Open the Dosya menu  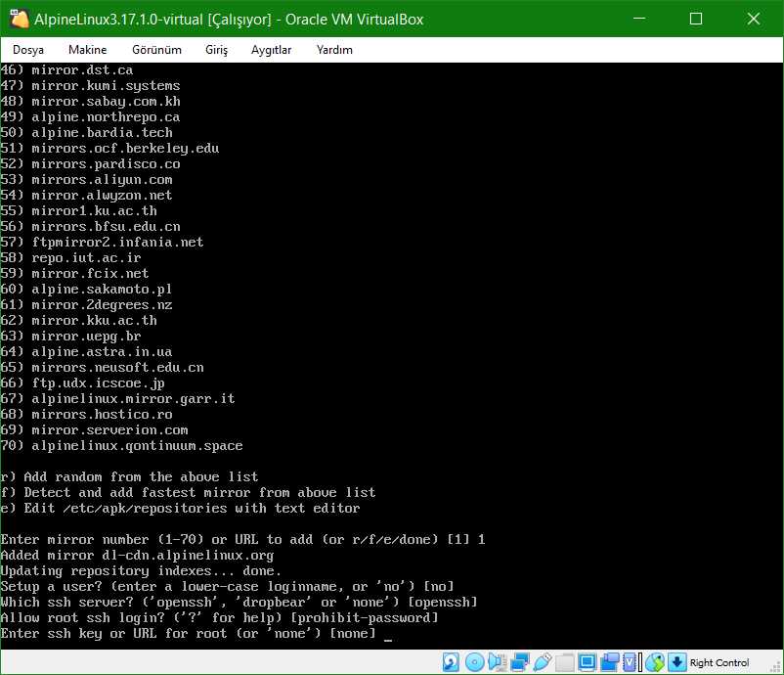coord(28,50)
